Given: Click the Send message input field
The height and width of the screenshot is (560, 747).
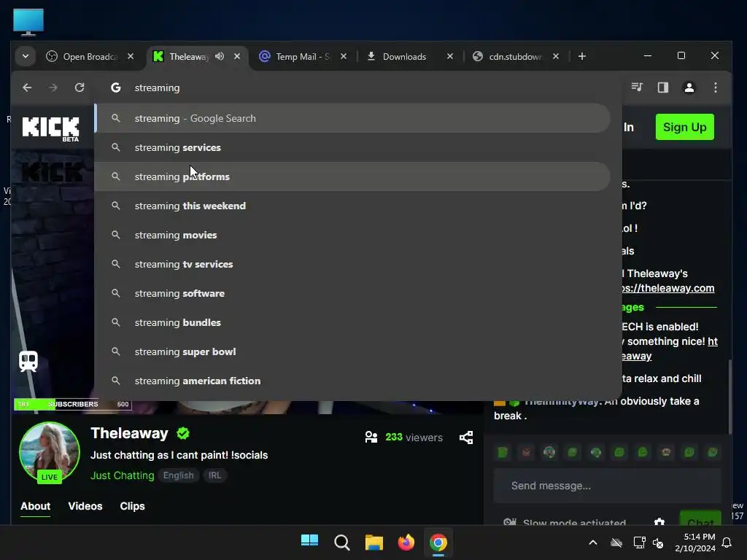Looking at the screenshot, I should point(608,486).
